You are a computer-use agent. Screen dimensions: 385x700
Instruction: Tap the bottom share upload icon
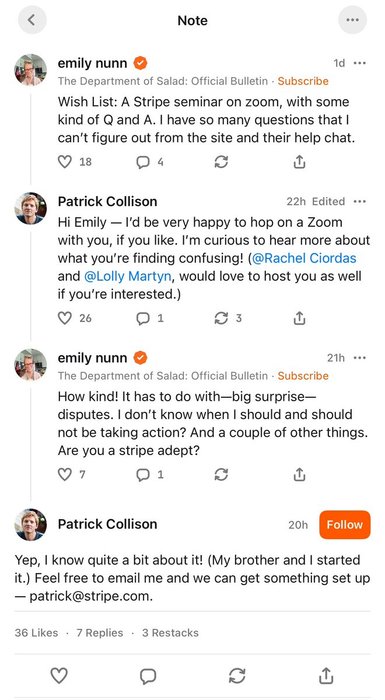coord(326,676)
